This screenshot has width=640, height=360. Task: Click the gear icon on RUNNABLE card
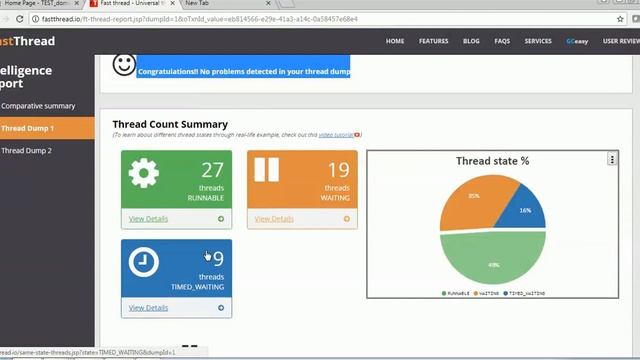click(x=144, y=173)
